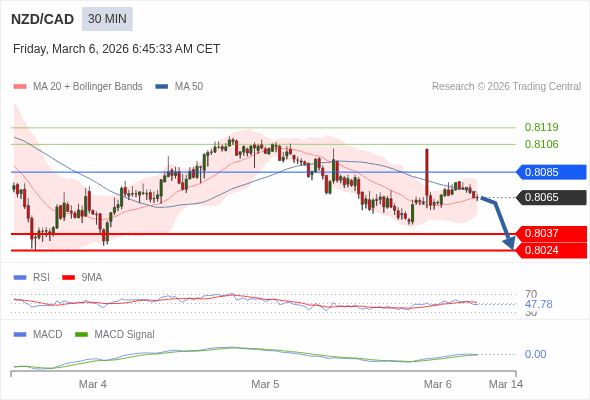Click the RSI value 47.78
Image resolution: width=590 pixels, height=400 pixels.
[538, 304]
